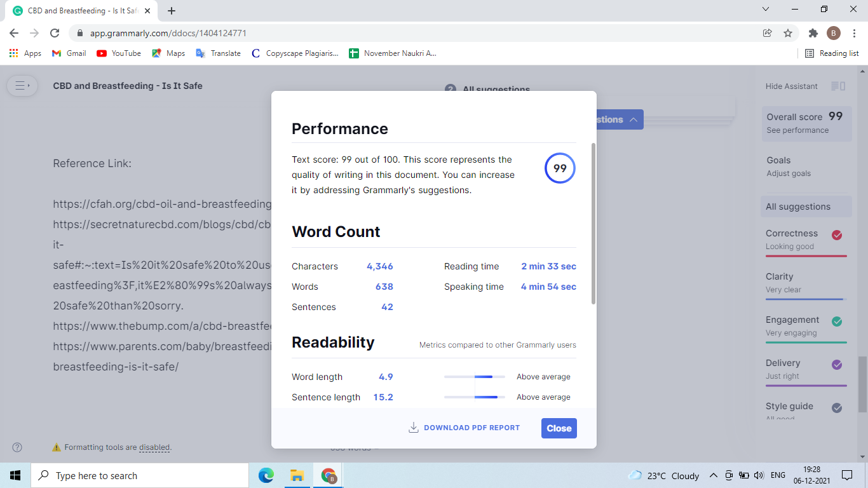This screenshot has width=868, height=488.
Task: Click the performance score 99 circle
Action: (x=560, y=168)
